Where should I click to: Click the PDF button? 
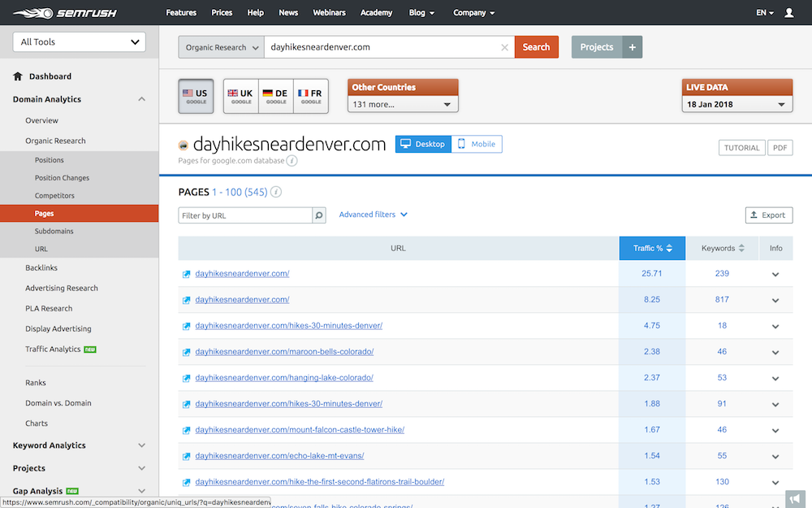[x=780, y=148]
